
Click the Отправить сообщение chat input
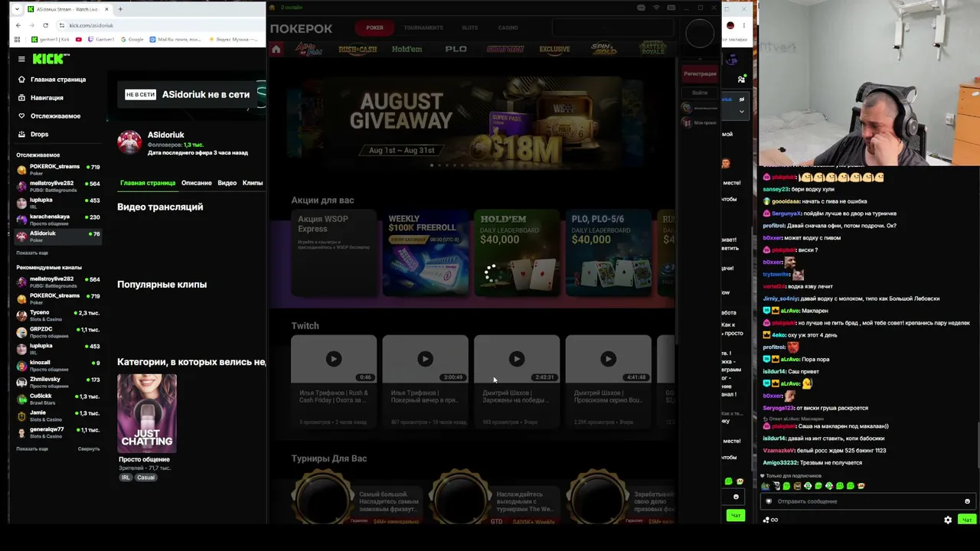point(867,501)
